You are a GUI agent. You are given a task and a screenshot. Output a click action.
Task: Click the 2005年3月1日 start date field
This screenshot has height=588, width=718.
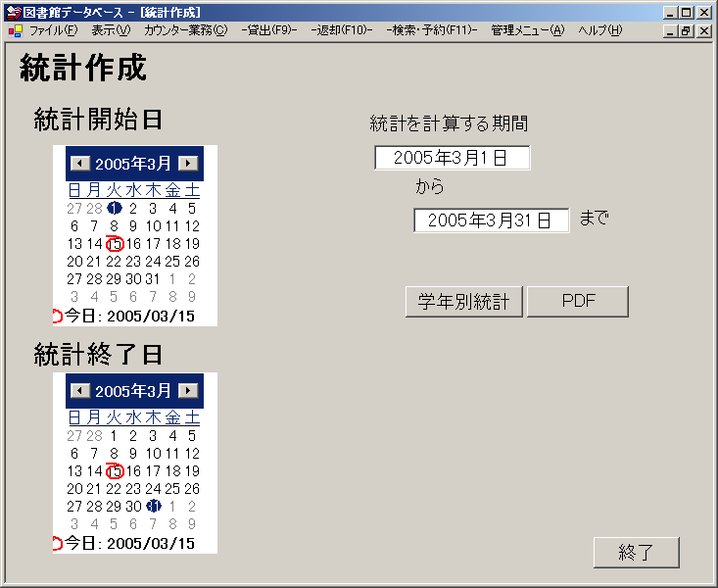[x=452, y=158]
